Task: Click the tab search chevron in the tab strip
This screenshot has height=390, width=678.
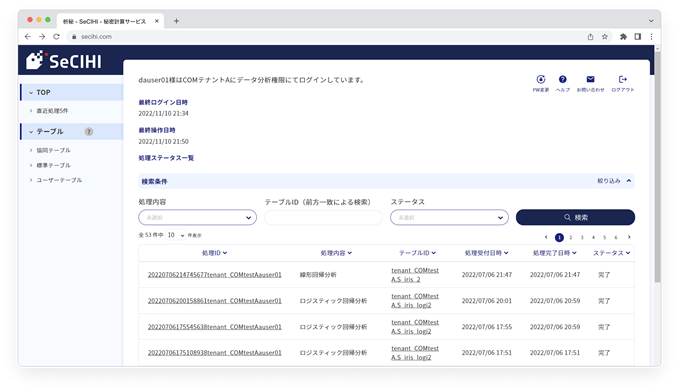Action: [x=651, y=21]
